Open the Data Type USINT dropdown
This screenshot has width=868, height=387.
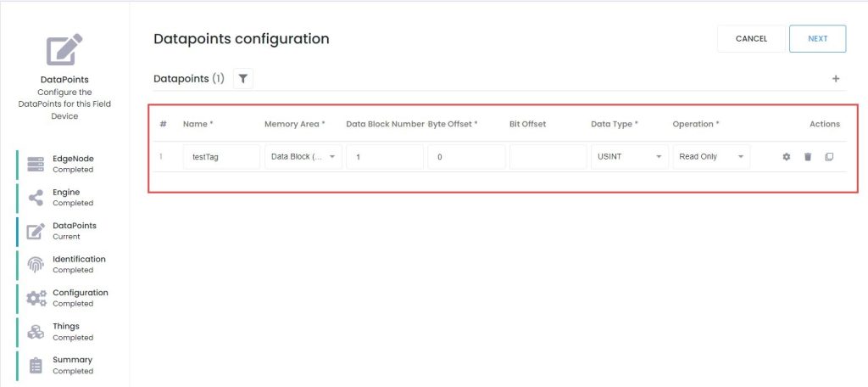coord(630,157)
